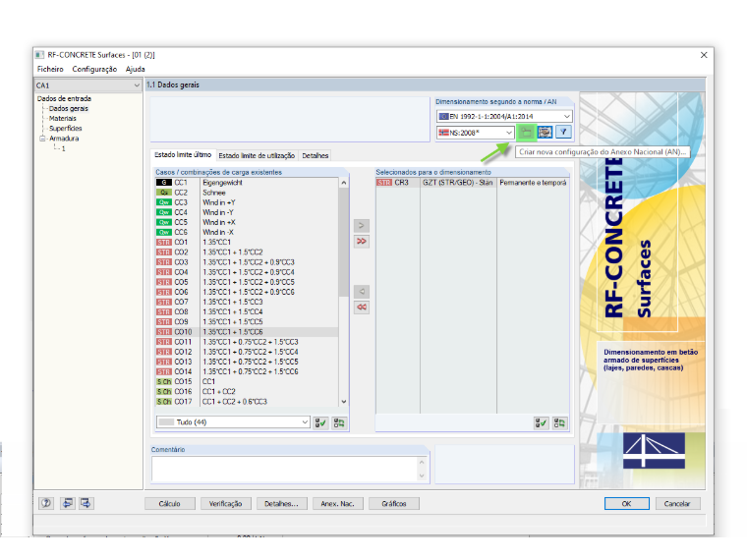Open the CA1 design case dropdown
The width and height of the screenshot is (747, 560).
click(x=88, y=85)
